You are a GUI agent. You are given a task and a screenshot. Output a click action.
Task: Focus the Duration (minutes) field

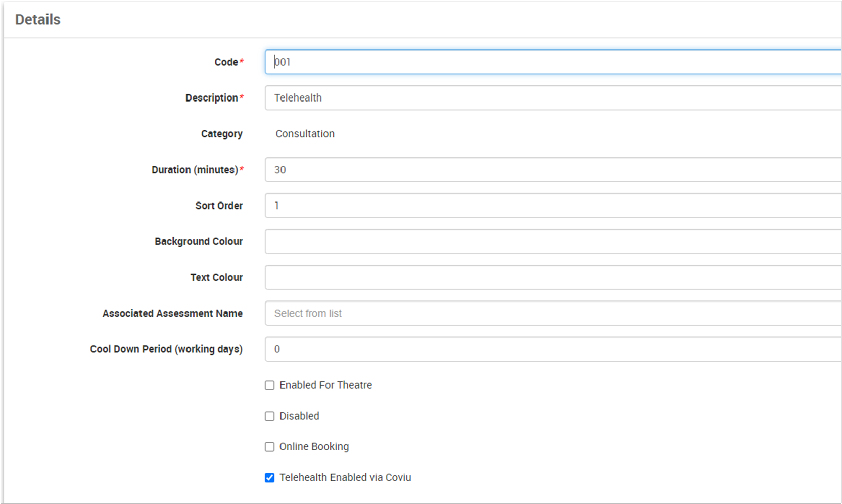pos(551,170)
